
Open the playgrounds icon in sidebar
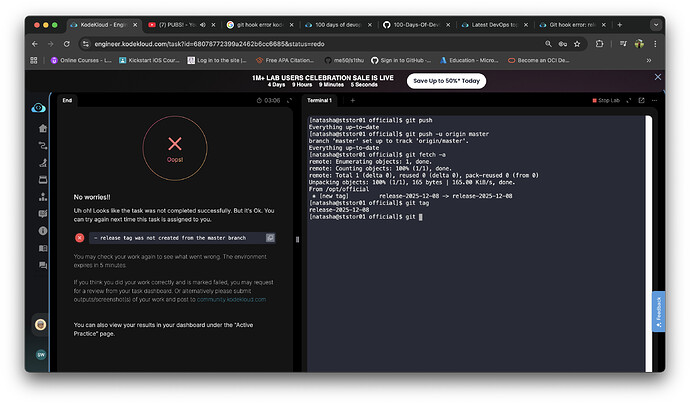click(x=43, y=163)
